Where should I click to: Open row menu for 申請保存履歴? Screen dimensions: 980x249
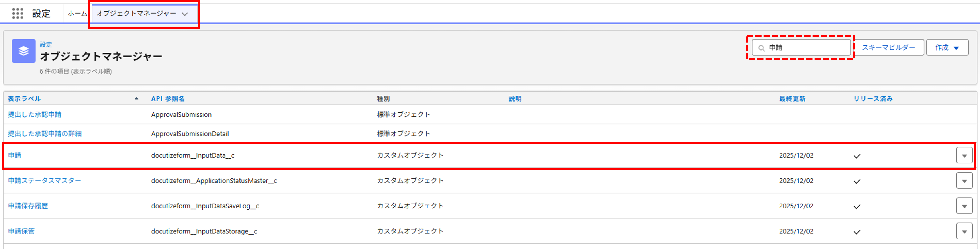pos(964,206)
